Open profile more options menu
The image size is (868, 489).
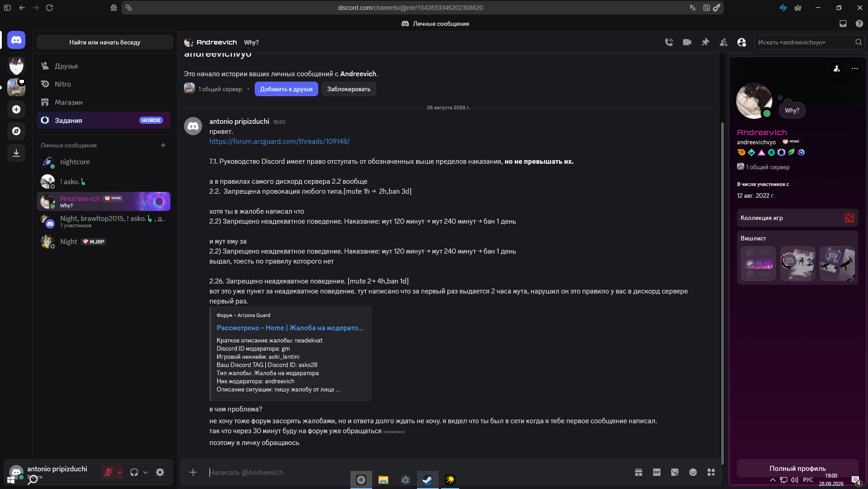(855, 68)
